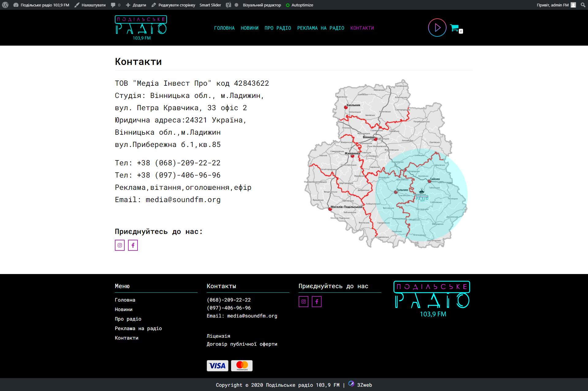Open the admin bar search magnifier
This screenshot has height=391, width=588.
583,5
